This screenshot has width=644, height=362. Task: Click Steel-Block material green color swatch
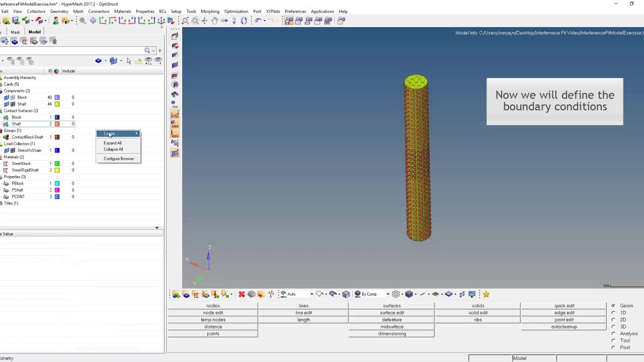57,163
